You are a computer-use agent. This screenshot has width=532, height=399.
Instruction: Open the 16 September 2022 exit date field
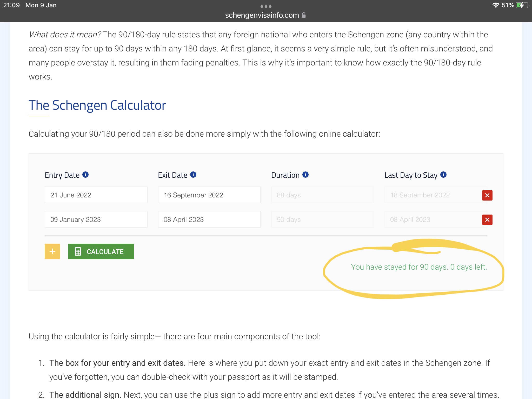pos(209,195)
